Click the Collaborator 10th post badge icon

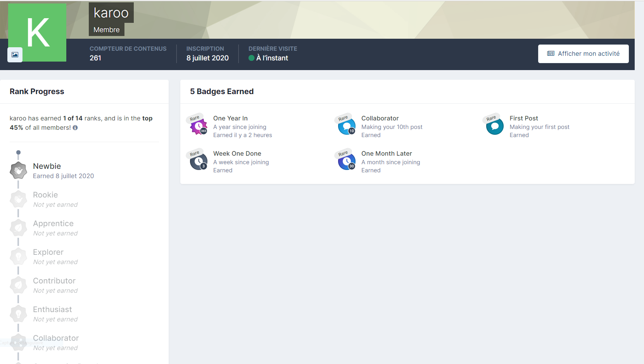pos(347,126)
